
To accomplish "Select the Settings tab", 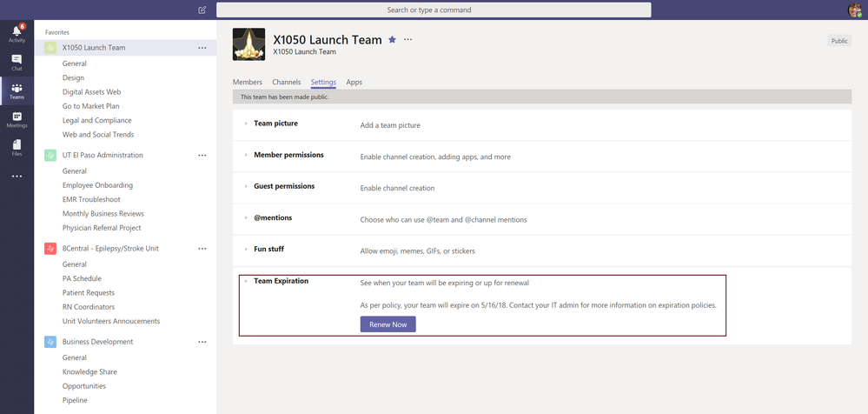I will (323, 82).
